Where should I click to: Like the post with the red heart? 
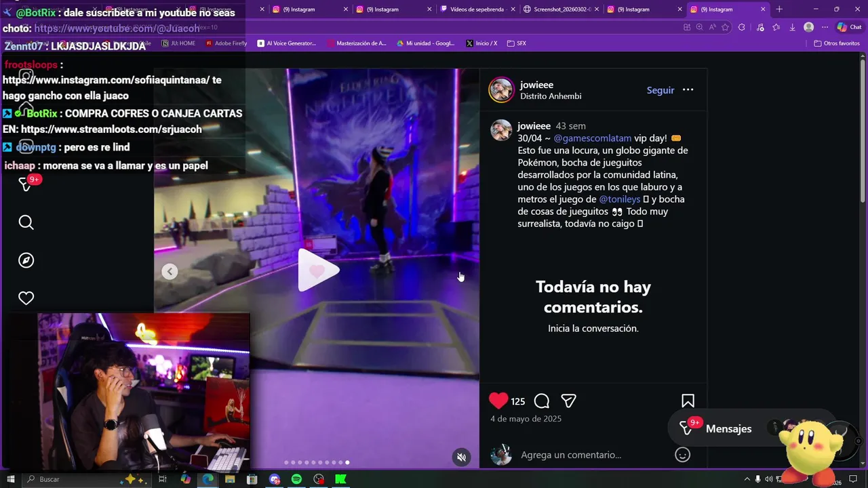point(498,401)
